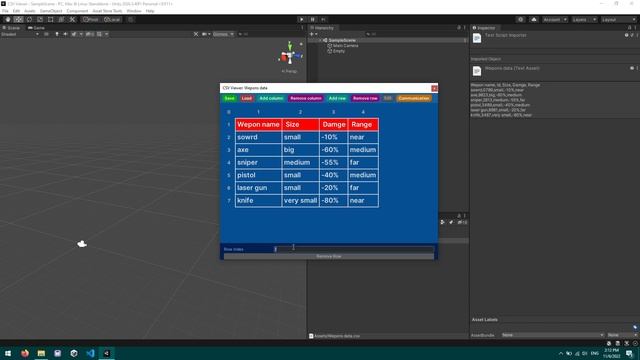
Task: Click Remove row in CSV Viewer toolbar
Action: coord(365,98)
